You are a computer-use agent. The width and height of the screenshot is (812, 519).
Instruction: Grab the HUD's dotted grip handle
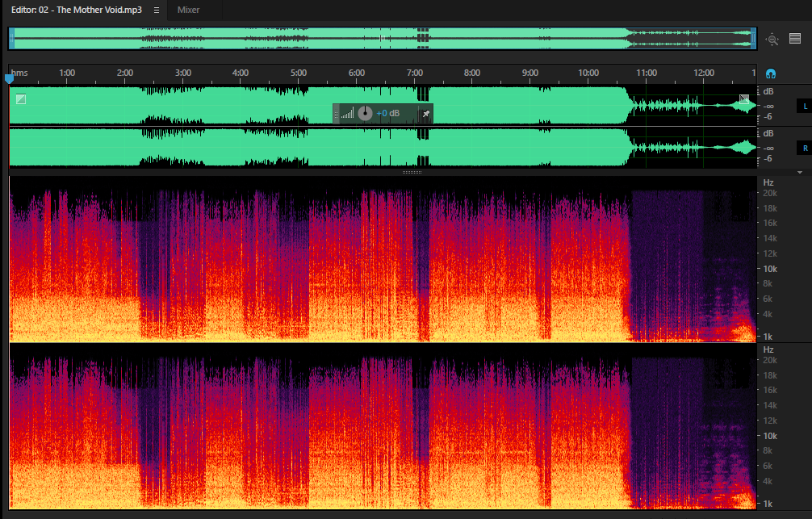tap(336, 114)
